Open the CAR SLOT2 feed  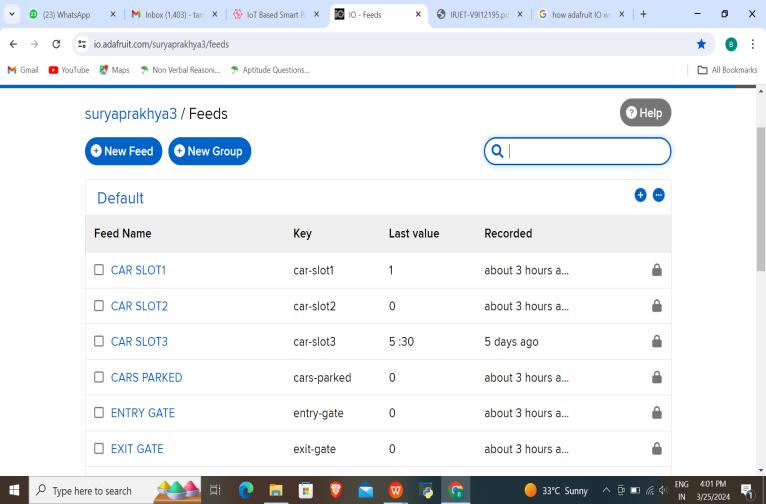click(x=139, y=306)
